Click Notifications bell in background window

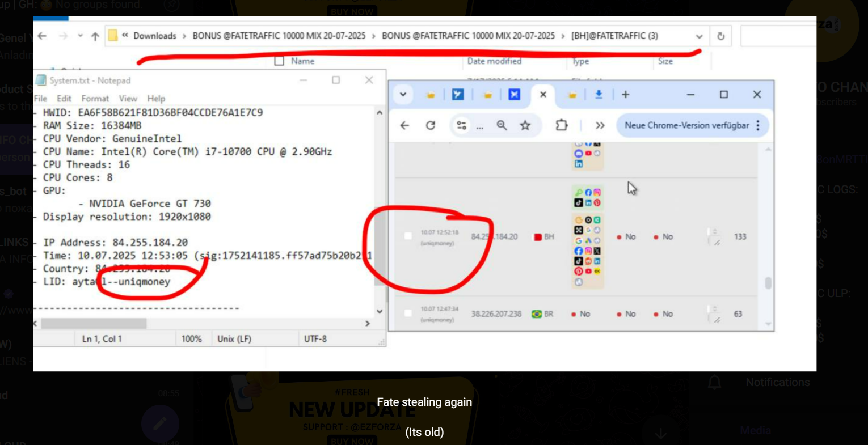pos(714,383)
